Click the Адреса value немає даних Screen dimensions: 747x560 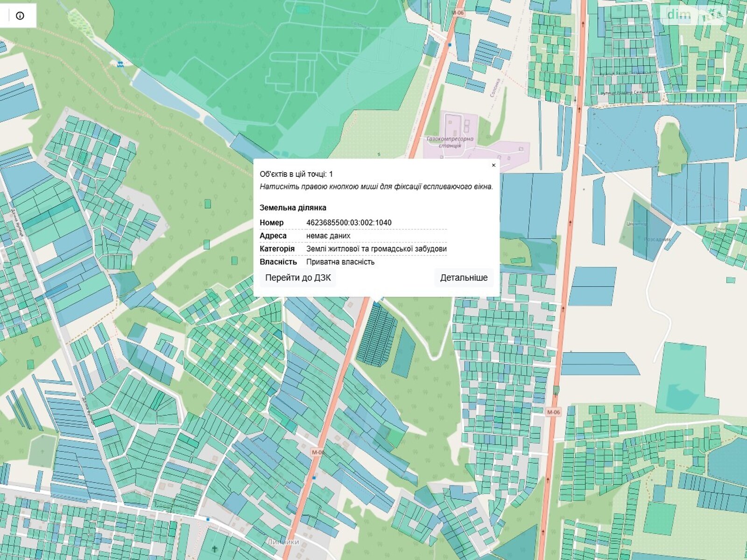pyautogui.click(x=328, y=236)
